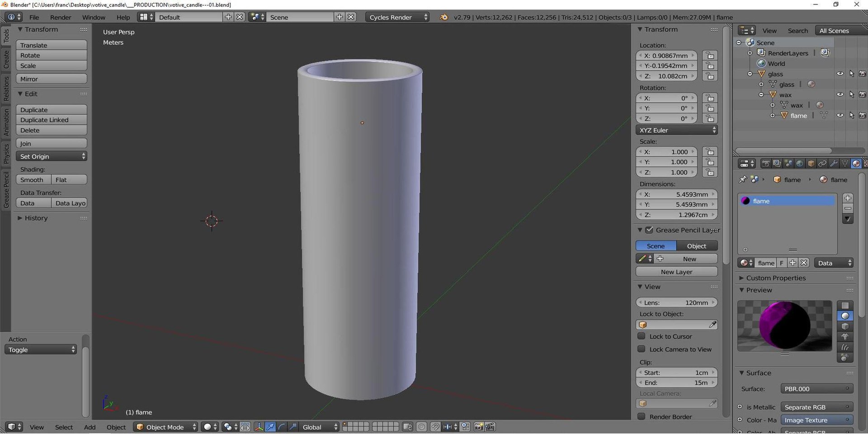Toggle the 3D manipulator axis icon
Viewport: 868px width, 434px height.
[x=259, y=427]
